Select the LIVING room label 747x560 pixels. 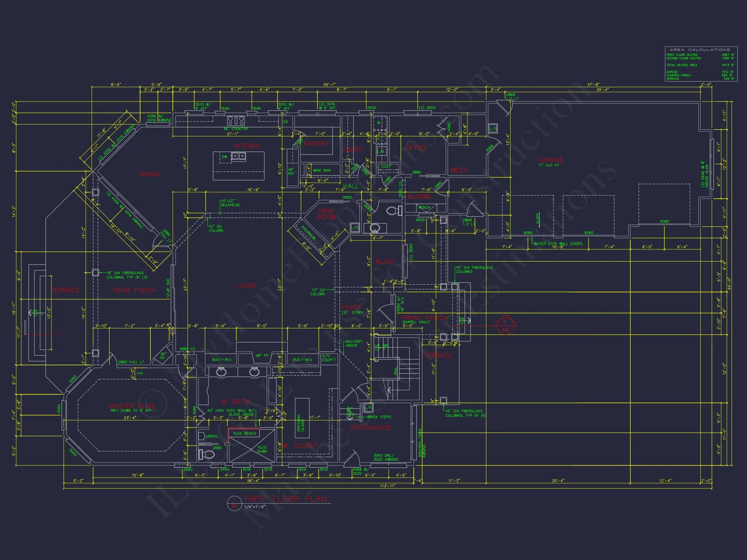click(246, 286)
